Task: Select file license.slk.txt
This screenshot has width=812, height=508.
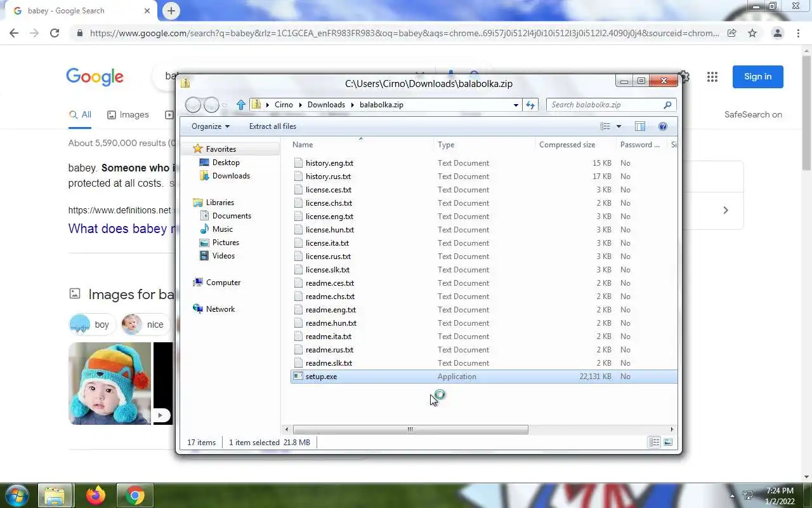Action: tap(327, 270)
